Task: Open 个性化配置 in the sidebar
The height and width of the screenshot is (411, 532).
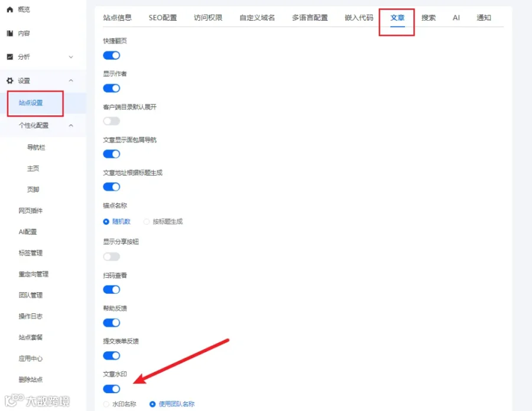Action: point(34,125)
